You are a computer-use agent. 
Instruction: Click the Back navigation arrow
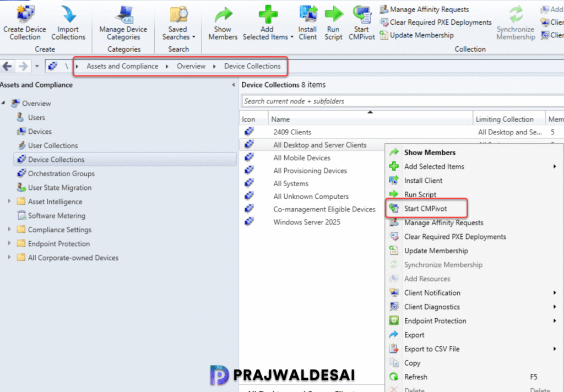(x=7, y=66)
